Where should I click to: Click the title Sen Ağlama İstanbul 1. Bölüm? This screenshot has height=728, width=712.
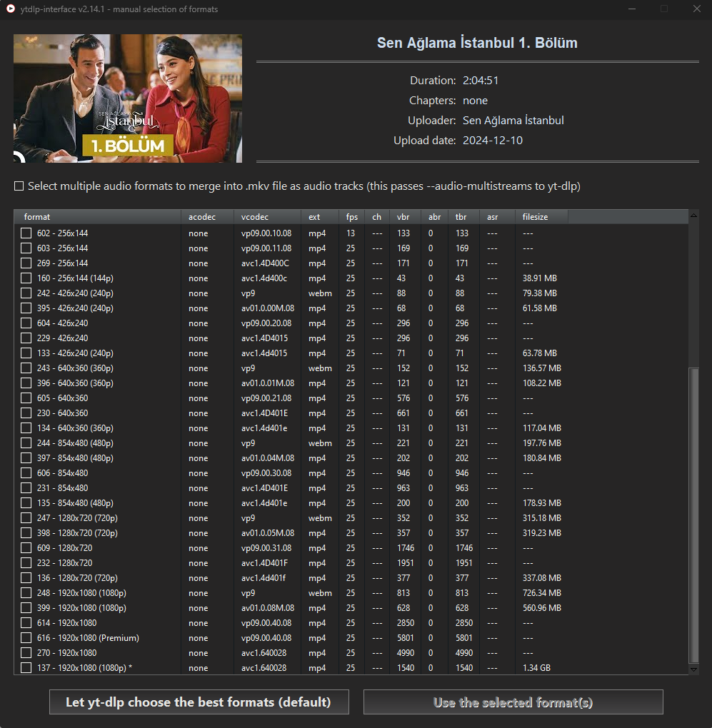click(x=477, y=43)
